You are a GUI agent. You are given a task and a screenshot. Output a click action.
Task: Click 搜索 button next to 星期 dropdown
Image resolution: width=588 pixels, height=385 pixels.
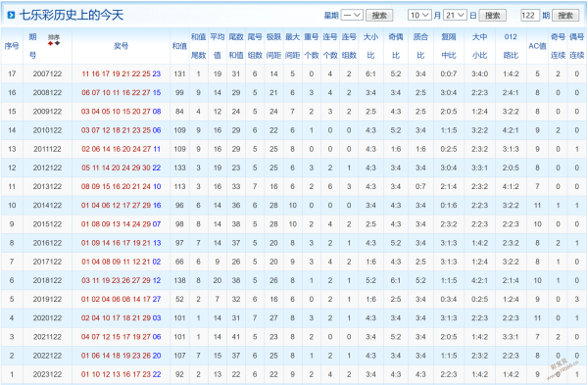(379, 16)
